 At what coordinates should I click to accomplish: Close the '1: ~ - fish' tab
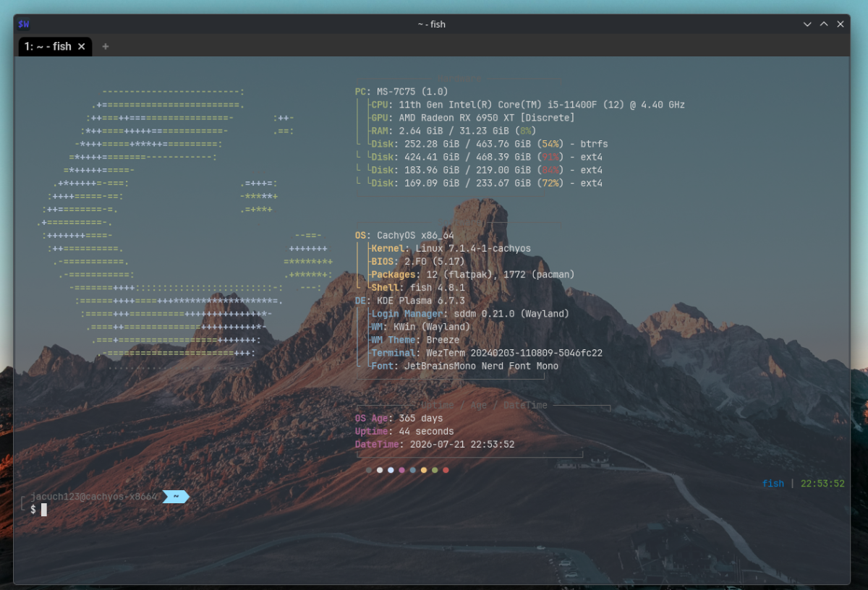point(82,46)
